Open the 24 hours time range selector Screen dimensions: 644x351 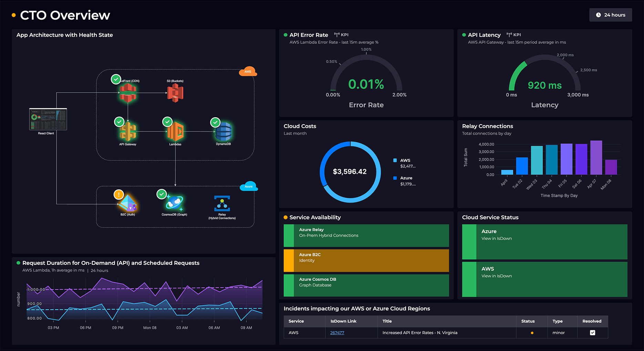(610, 15)
